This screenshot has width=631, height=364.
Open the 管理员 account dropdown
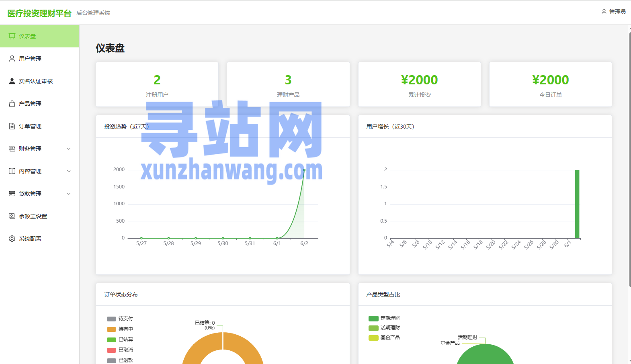(x=614, y=12)
